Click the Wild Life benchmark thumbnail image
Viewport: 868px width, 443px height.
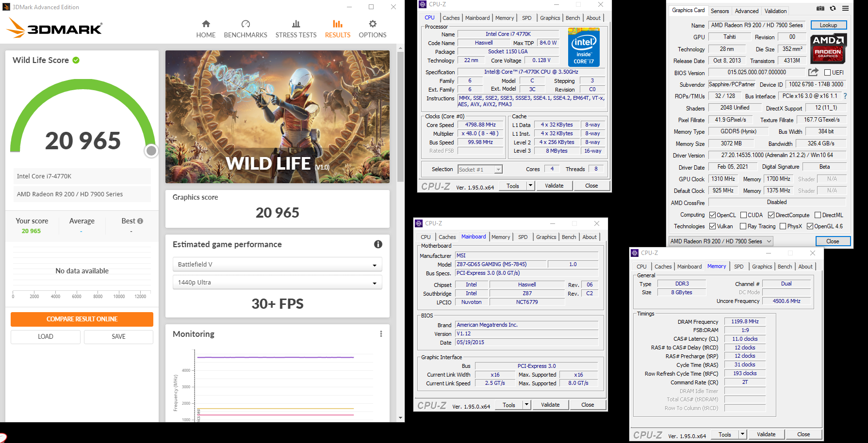tap(278, 117)
